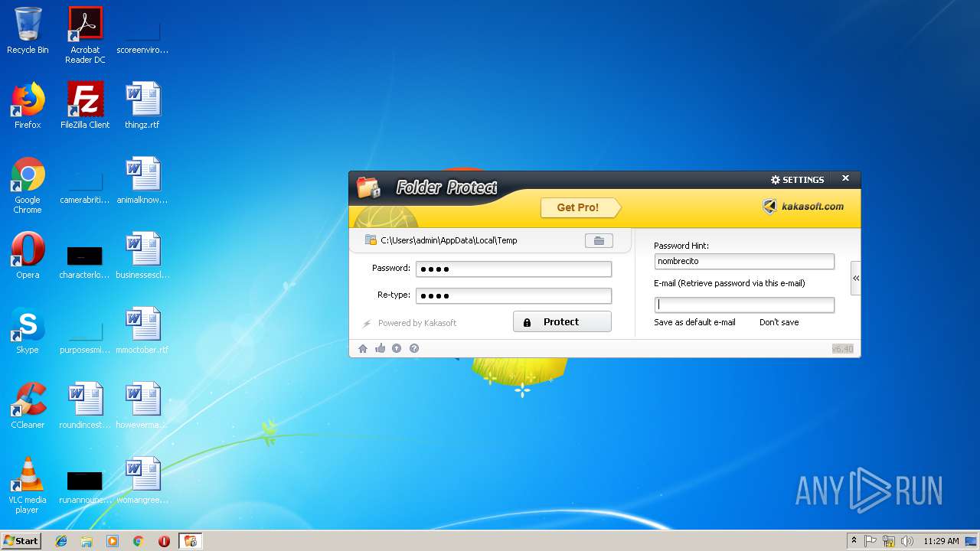This screenshot has height=551, width=980.
Task: Launch Internet Explorer from taskbar
Action: [x=61, y=541]
